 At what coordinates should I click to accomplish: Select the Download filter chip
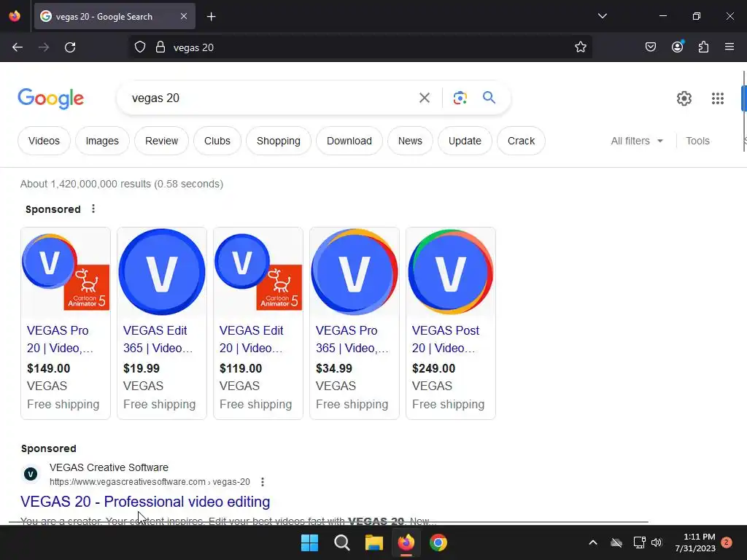point(349,141)
